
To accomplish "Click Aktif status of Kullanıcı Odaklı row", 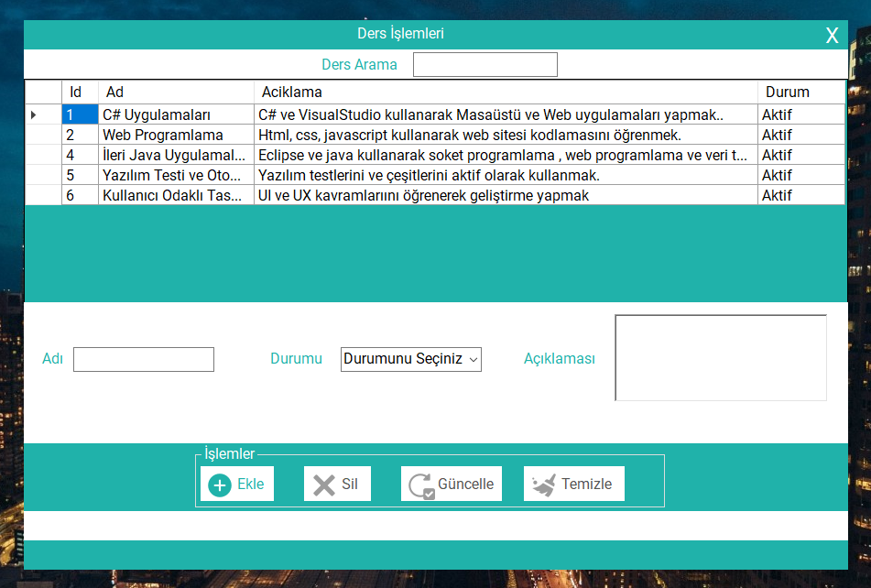I will (x=801, y=195).
